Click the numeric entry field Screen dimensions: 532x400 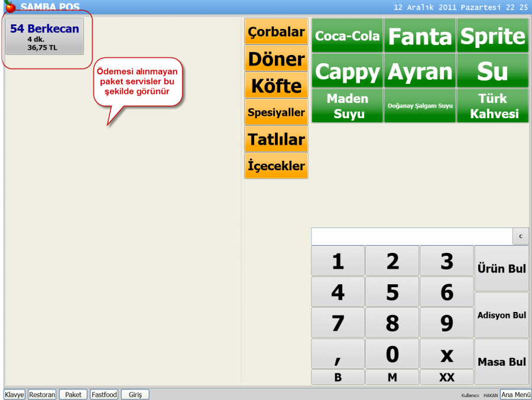pyautogui.click(x=411, y=236)
